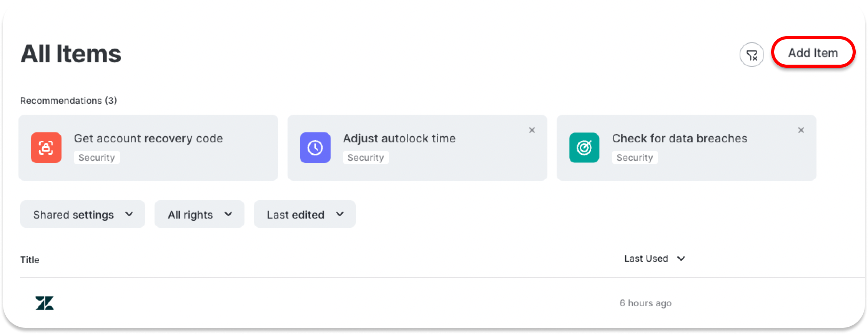Open the Last edited dropdown
The height and width of the screenshot is (334, 868).
305,214
